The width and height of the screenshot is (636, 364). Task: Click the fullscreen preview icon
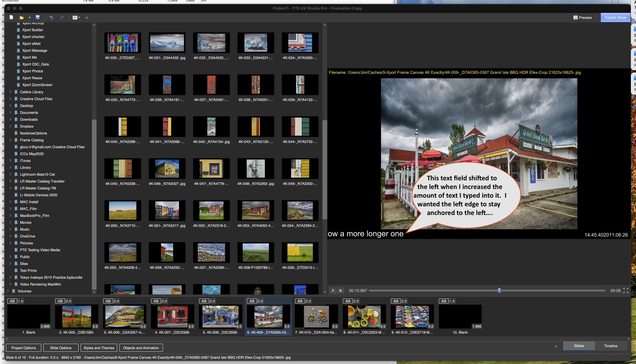coord(626,291)
